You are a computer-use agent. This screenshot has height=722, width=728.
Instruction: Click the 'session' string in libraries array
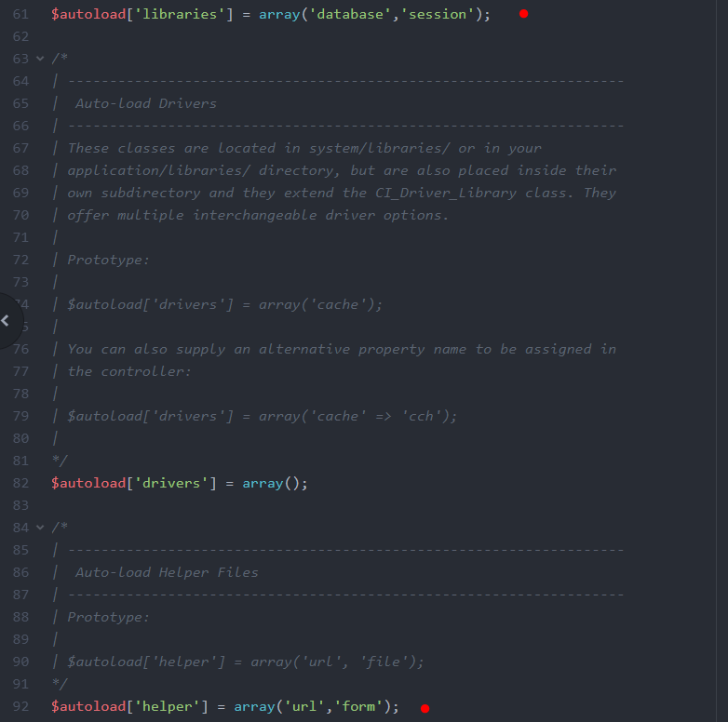(x=442, y=14)
